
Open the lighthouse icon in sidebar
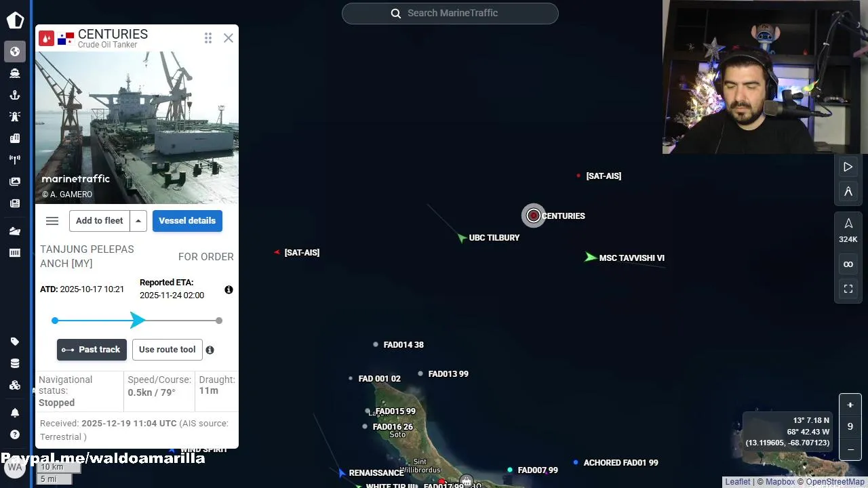pos(15,117)
